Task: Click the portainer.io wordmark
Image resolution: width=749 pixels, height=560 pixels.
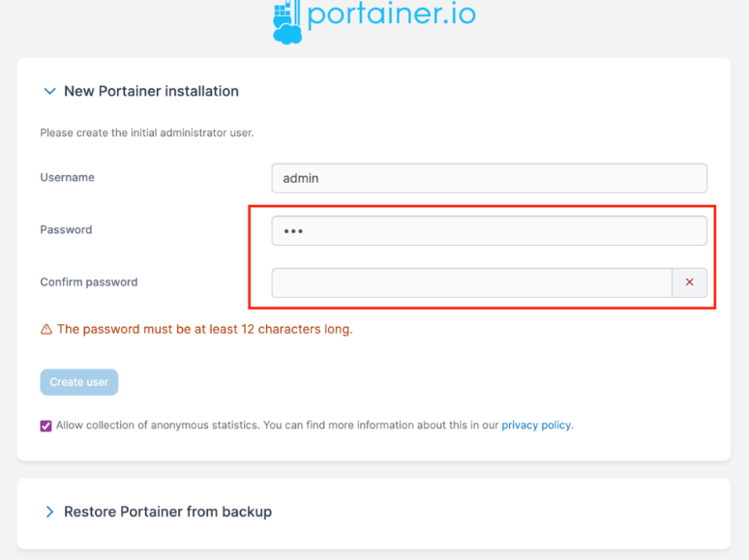Action: click(x=391, y=15)
